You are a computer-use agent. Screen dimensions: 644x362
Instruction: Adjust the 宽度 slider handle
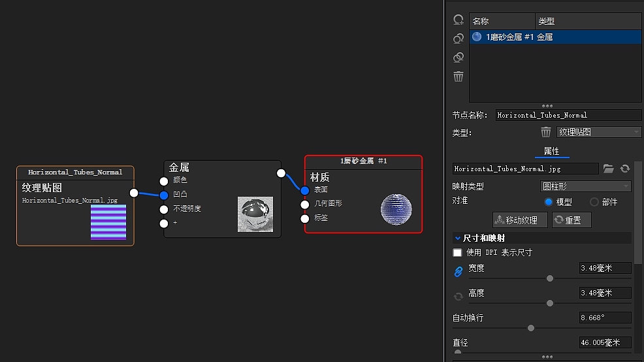[x=550, y=278]
